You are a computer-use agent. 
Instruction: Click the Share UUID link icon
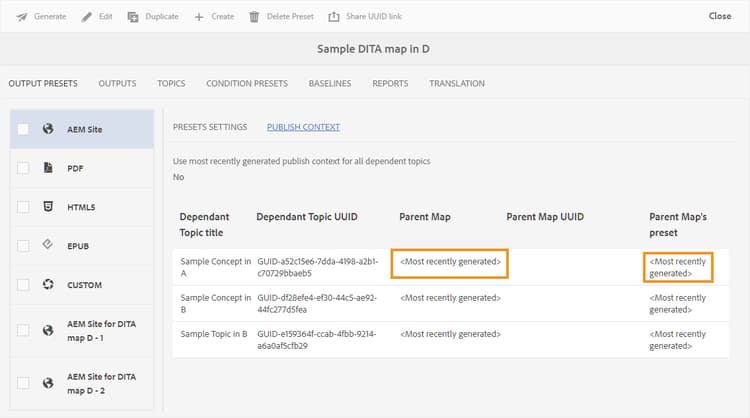(334, 16)
